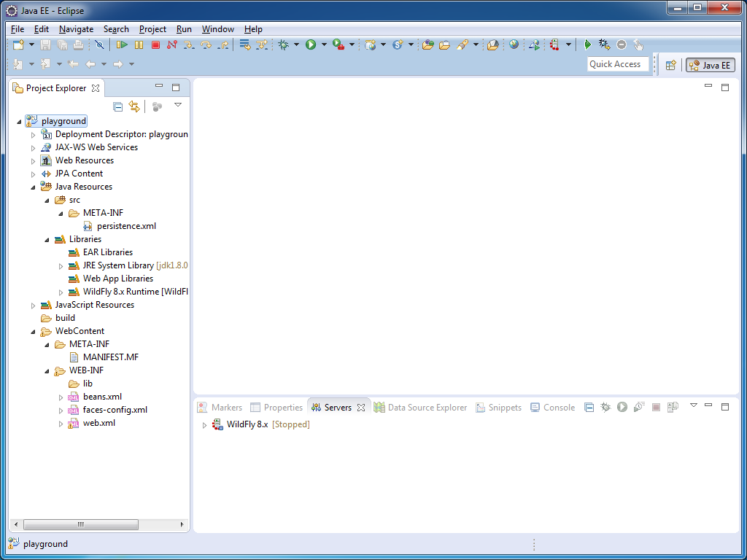747x560 pixels.
Task: Click the Disconnect icon
Action: click(x=172, y=44)
